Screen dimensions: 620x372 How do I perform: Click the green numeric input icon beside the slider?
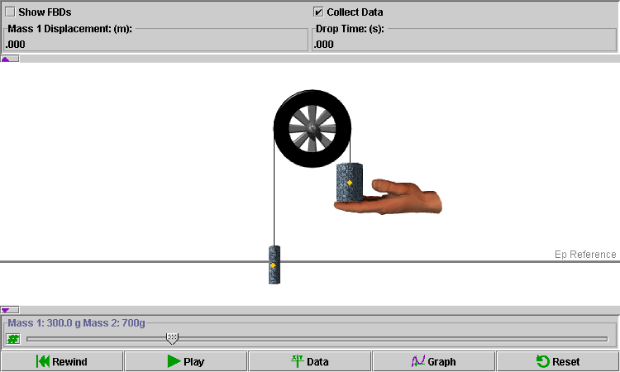[x=13, y=339]
